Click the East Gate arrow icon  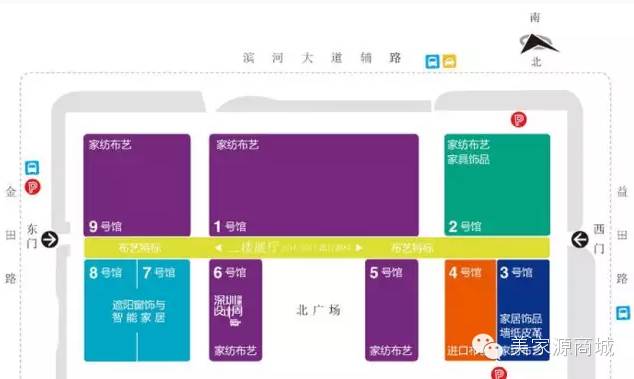point(50,239)
